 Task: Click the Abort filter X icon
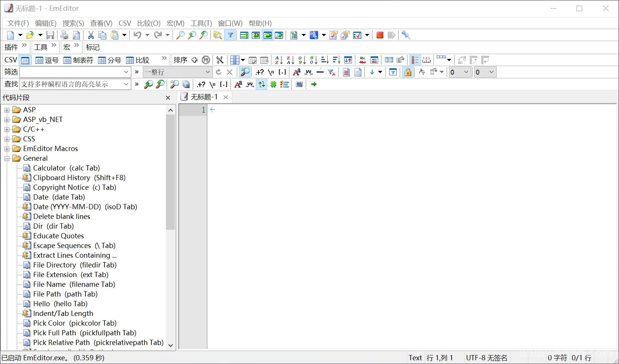(x=230, y=72)
